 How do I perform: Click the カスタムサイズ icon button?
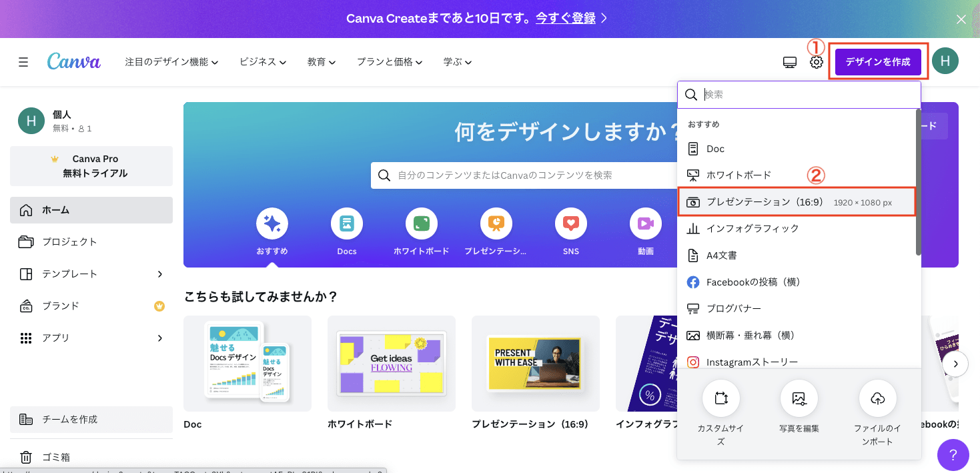[x=720, y=398]
